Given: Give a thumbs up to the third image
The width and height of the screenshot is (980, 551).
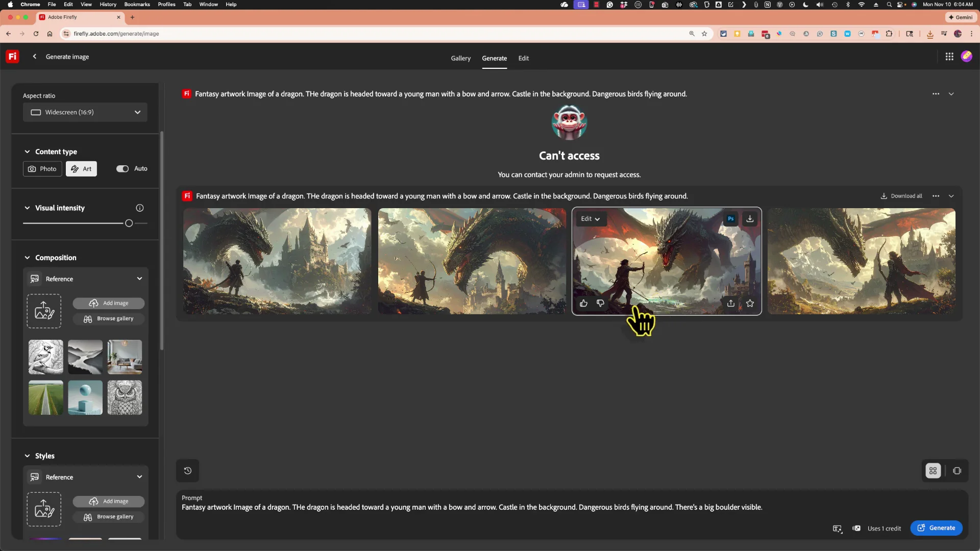Looking at the screenshot, I should coord(583,303).
